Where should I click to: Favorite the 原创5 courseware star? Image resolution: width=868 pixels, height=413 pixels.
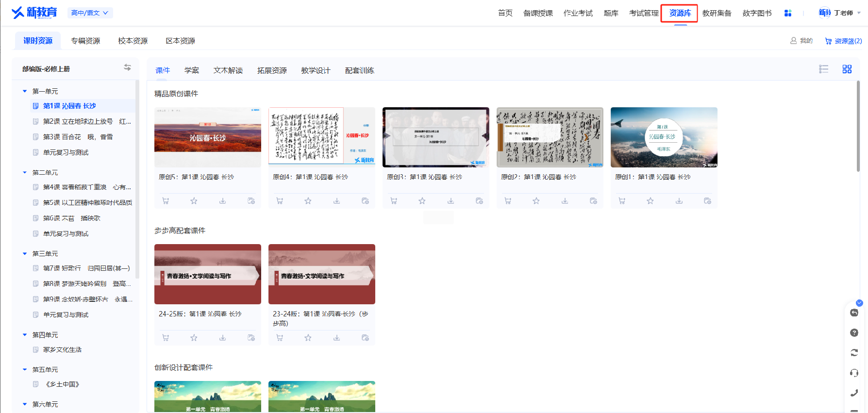[x=194, y=201]
